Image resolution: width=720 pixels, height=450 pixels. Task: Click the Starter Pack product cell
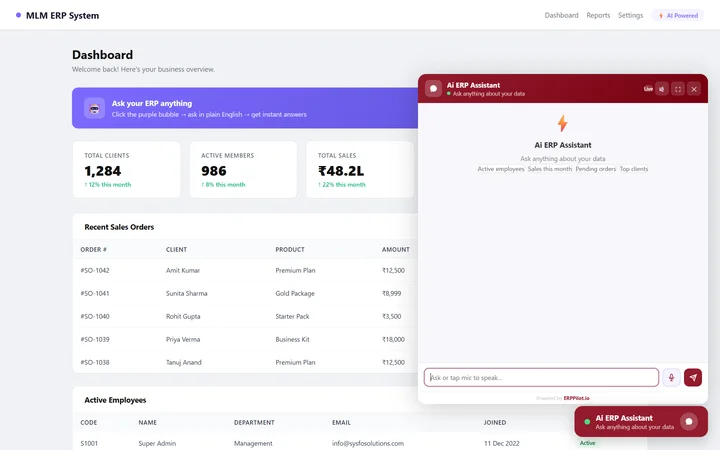coord(292,316)
